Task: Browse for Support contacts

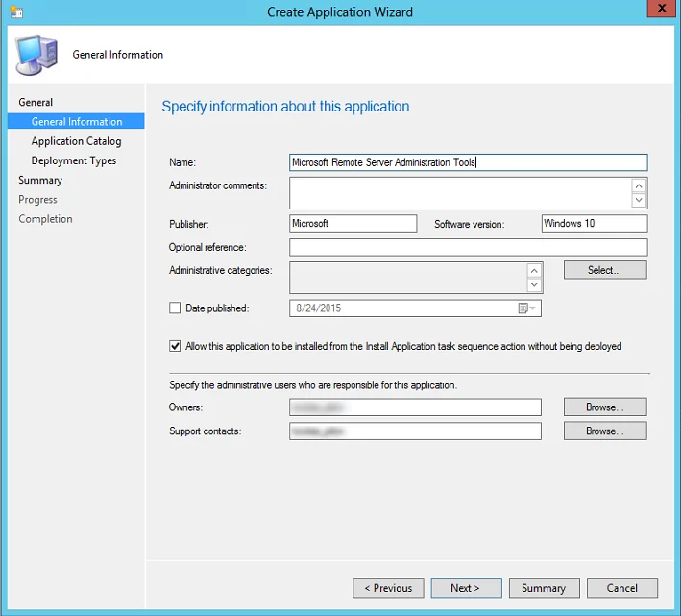Action: tap(605, 431)
